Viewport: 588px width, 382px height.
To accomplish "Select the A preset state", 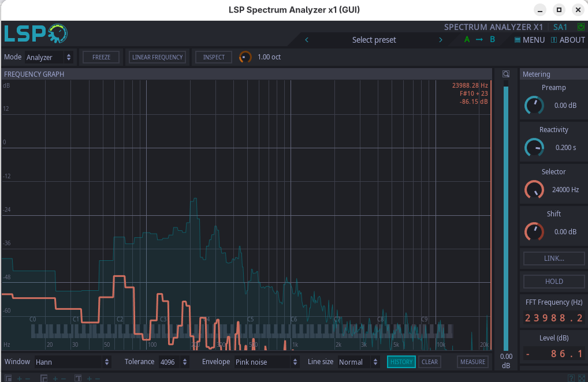I will (467, 40).
